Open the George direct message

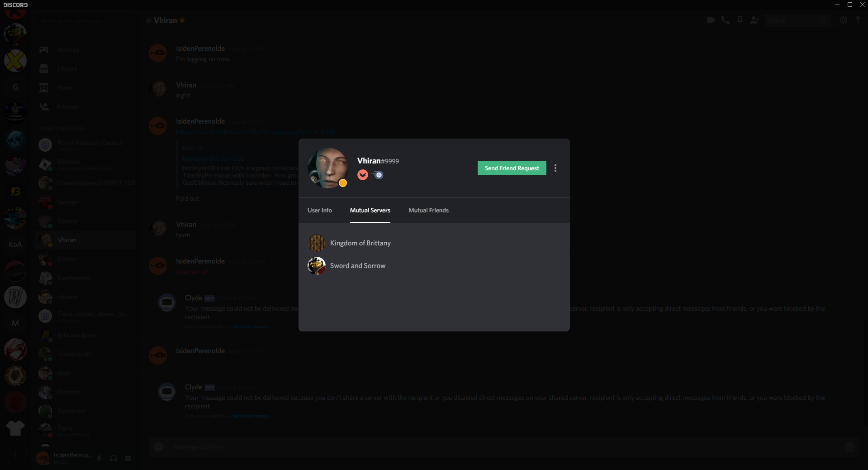[85, 202]
